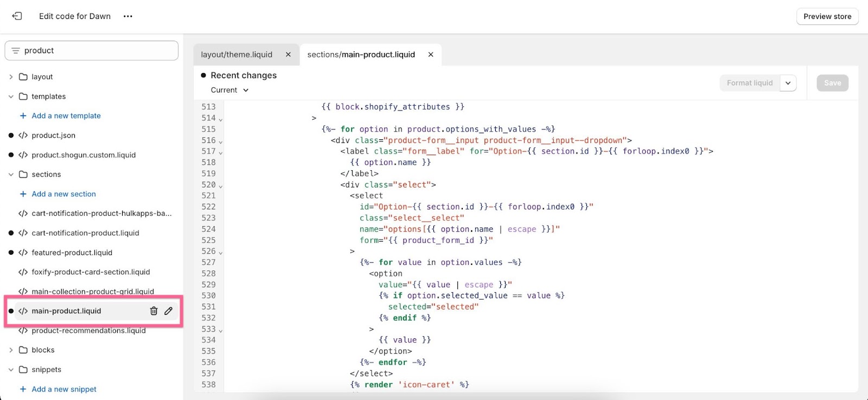The height and width of the screenshot is (400, 868).
Task: Collapse code fold at line 526
Action: coord(221,253)
